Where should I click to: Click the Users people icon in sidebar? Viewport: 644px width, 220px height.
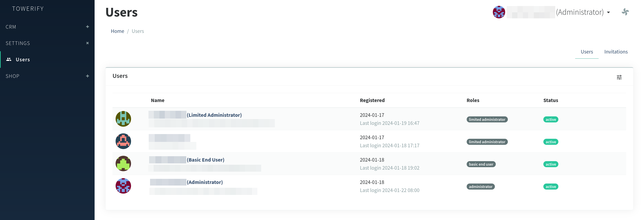pyautogui.click(x=9, y=59)
